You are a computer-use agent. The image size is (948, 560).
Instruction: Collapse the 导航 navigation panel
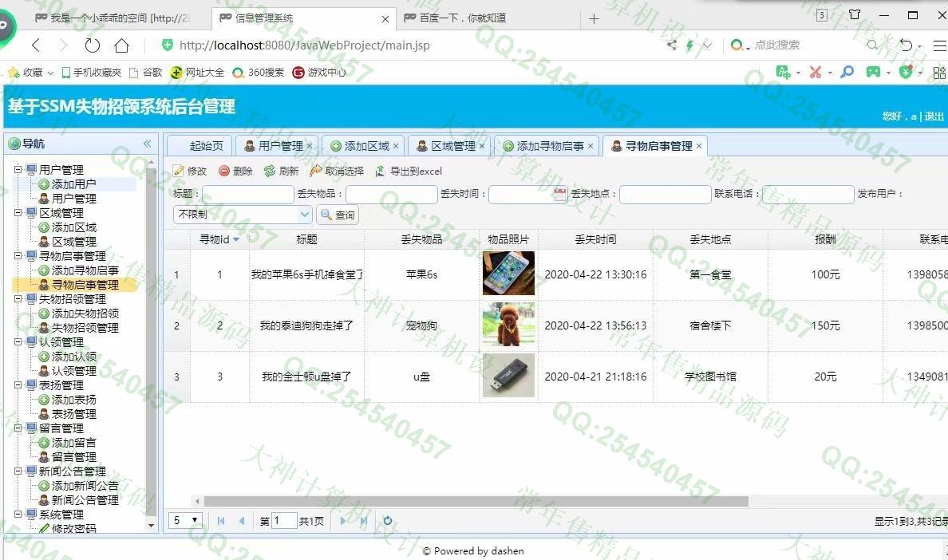tap(147, 143)
